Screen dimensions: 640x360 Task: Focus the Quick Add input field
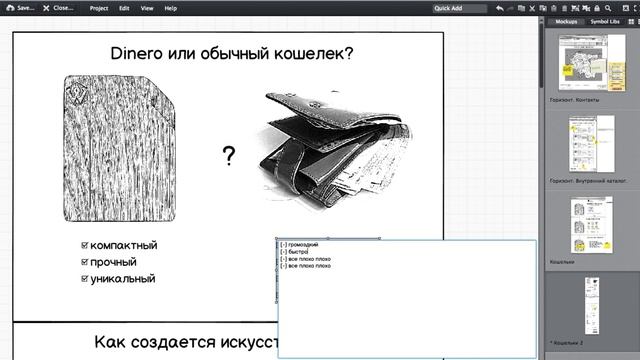[x=460, y=8]
